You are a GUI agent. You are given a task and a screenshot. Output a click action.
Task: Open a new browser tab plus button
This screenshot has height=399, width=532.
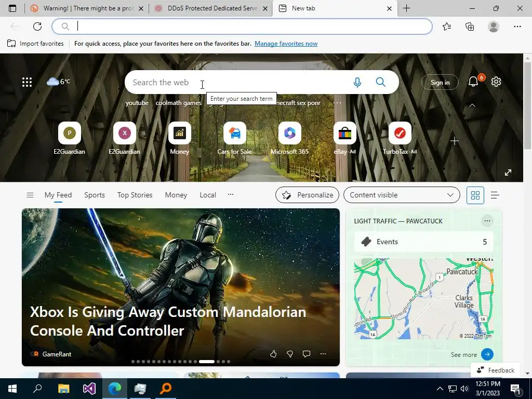tap(406, 8)
